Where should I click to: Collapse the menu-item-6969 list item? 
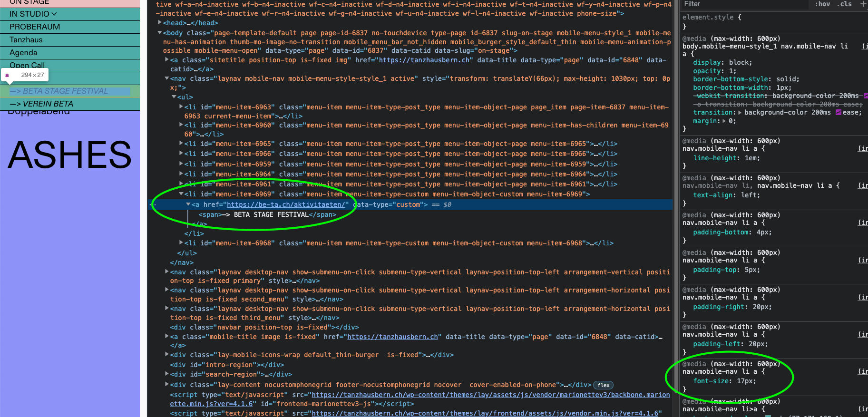(181, 194)
